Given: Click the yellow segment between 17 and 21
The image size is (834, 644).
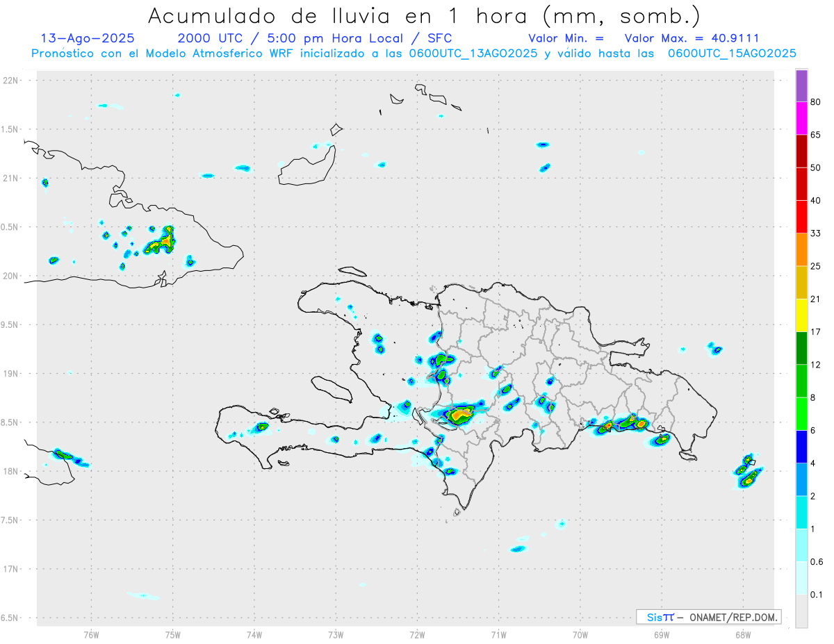Looking at the screenshot, I should coord(801,316).
